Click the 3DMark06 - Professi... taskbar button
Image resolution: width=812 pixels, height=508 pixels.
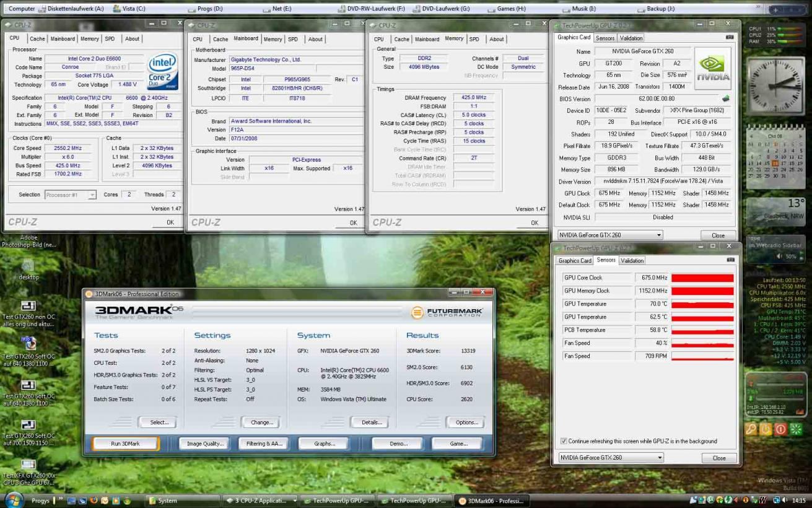click(491, 501)
